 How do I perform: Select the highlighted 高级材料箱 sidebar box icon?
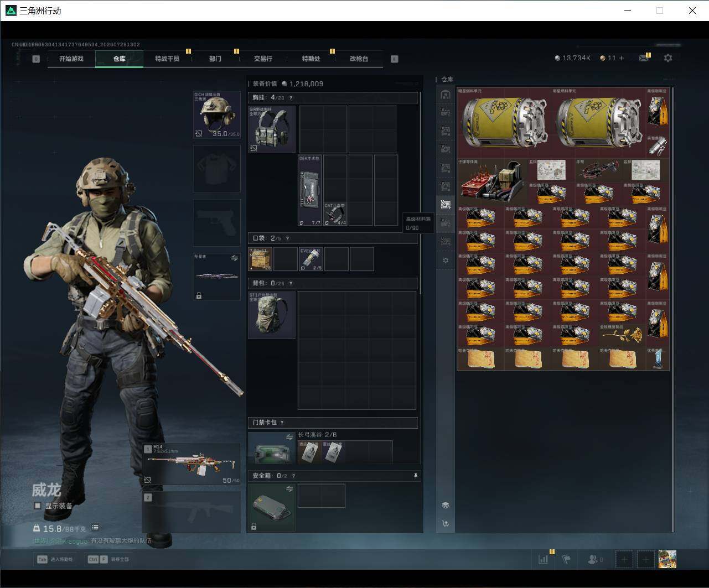pos(446,204)
